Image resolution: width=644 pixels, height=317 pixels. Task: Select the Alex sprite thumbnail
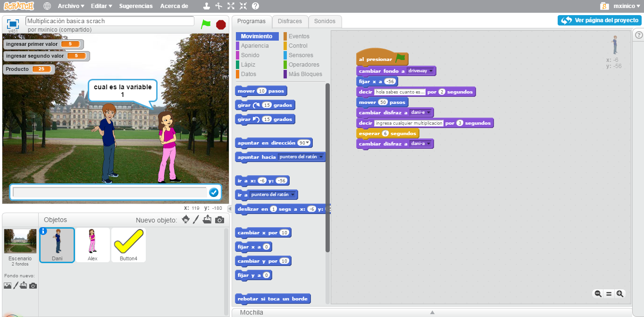tap(93, 245)
